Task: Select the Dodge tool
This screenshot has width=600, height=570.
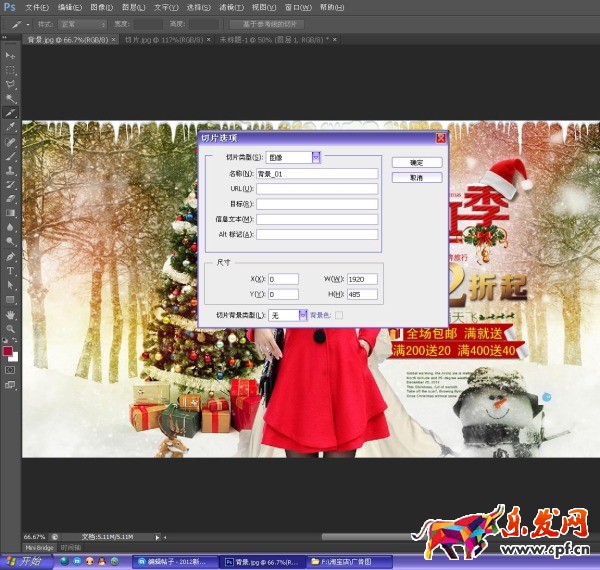Action: [x=10, y=241]
